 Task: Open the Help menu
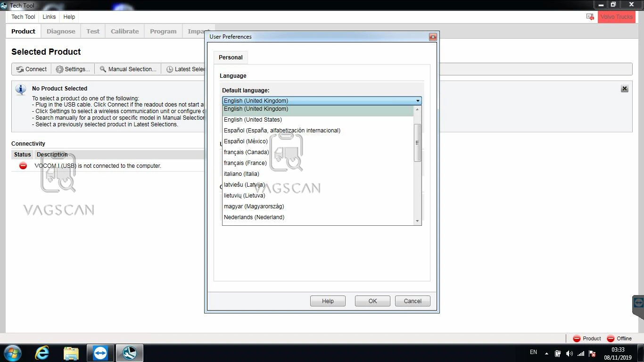pyautogui.click(x=69, y=17)
